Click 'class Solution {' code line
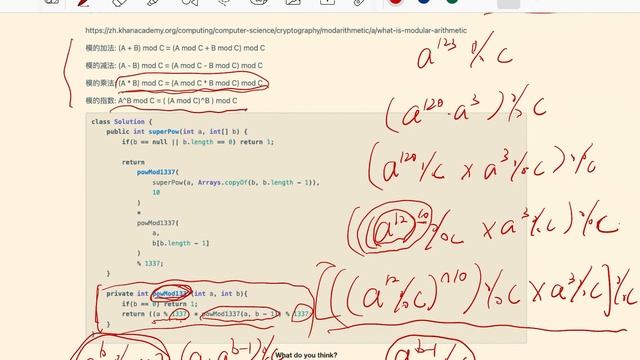The image size is (640, 360). click(x=122, y=122)
